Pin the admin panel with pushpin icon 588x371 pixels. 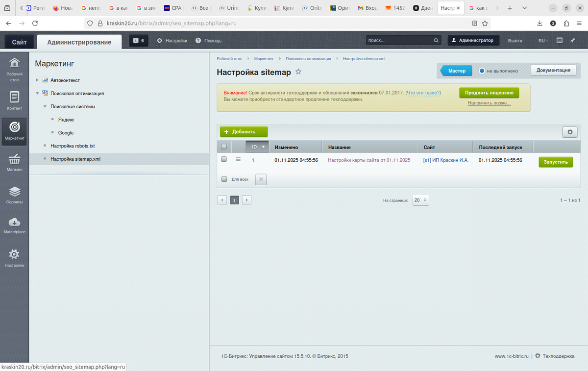572,41
